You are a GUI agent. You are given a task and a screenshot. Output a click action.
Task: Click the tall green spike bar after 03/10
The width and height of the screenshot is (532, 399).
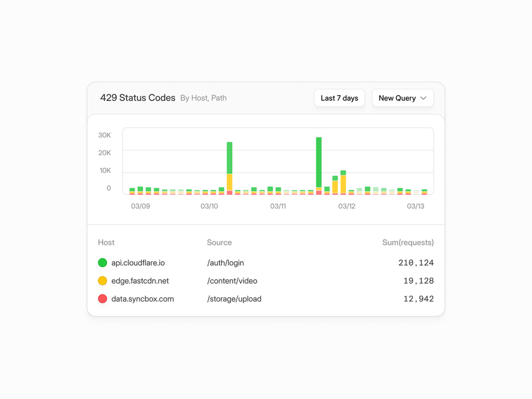(x=230, y=158)
